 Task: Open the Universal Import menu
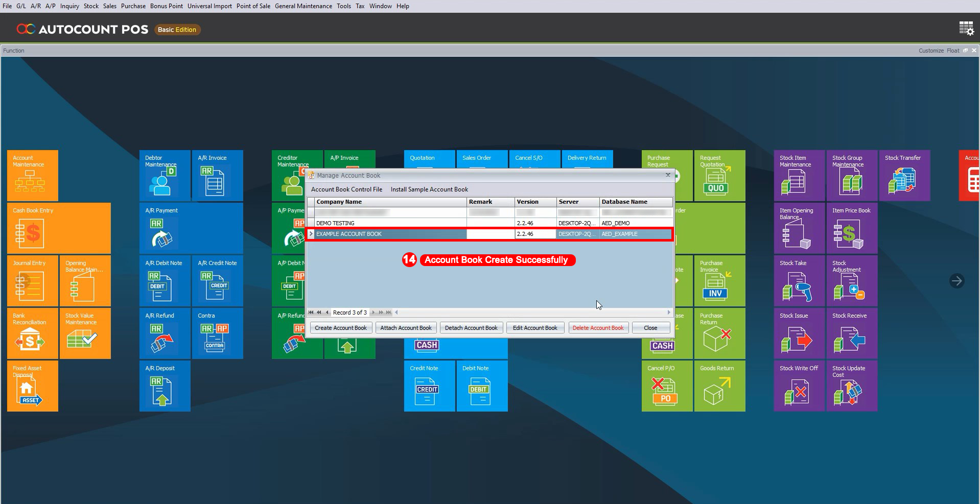click(209, 6)
